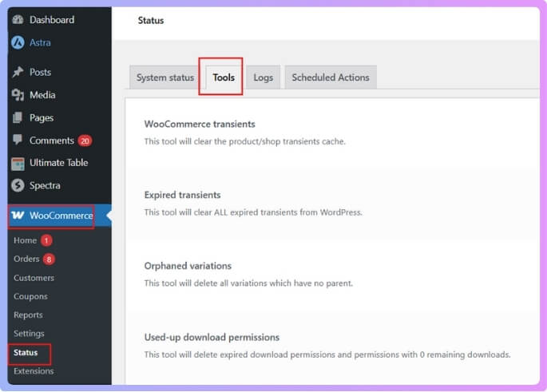The image size is (547, 392).
Task: Click text 'clear the product/shop transients cache'
Action: click(269, 141)
